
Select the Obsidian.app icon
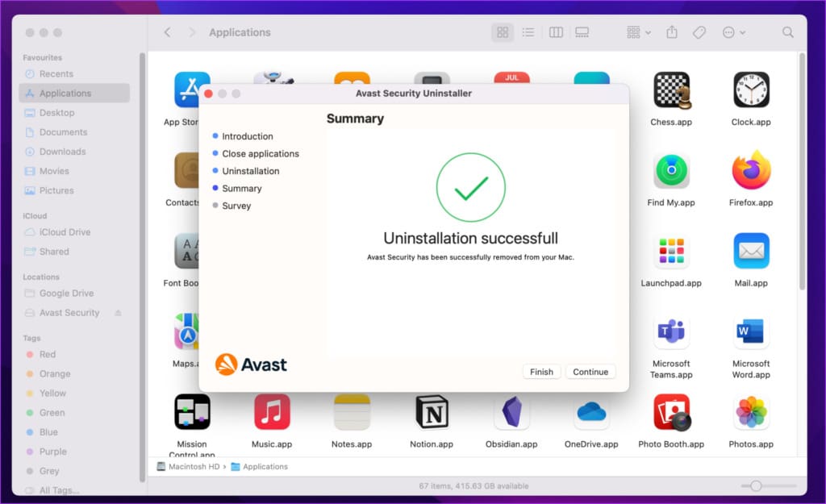[x=511, y=412]
